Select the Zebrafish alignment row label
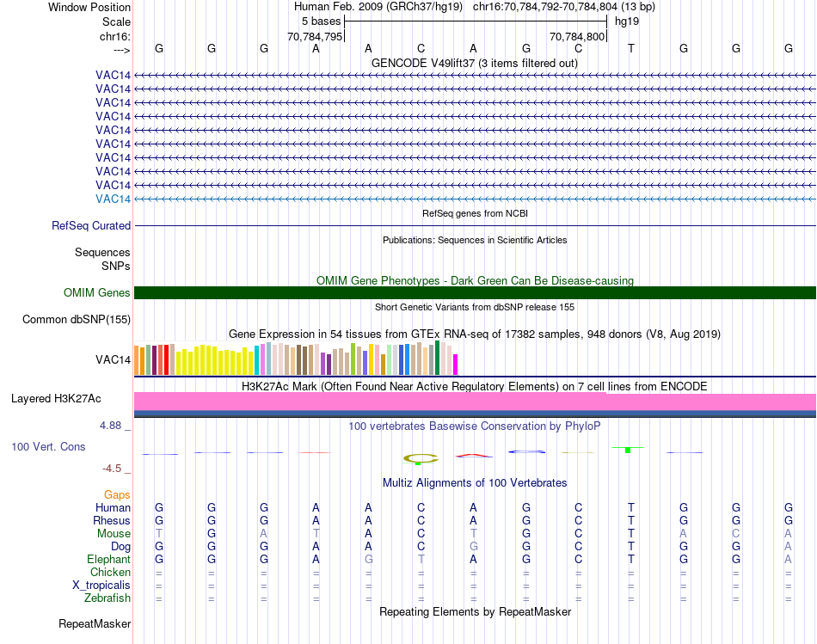This screenshot has width=817, height=644. point(107,598)
